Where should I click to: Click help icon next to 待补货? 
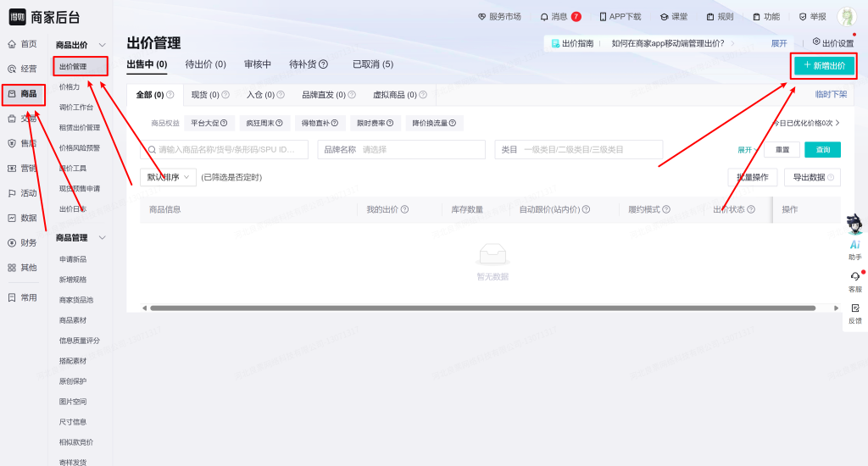(x=324, y=64)
